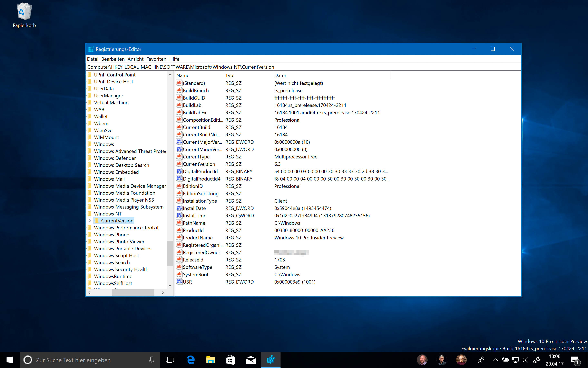Click the volume speaker tray icon
The image size is (588, 368).
[x=525, y=360]
